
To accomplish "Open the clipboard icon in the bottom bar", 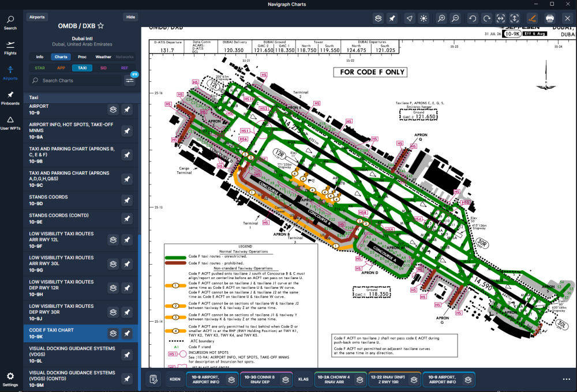I will (153, 379).
